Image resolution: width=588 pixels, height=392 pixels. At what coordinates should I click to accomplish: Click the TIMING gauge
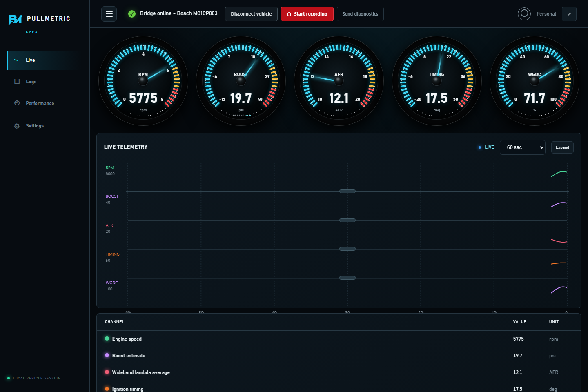(x=437, y=81)
